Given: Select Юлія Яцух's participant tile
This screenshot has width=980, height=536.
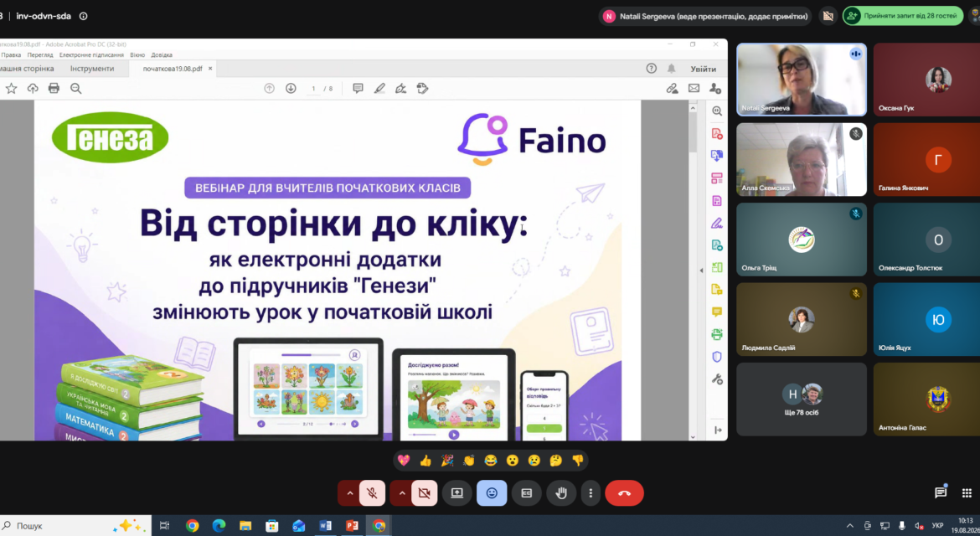Looking at the screenshot, I should tap(927, 319).
